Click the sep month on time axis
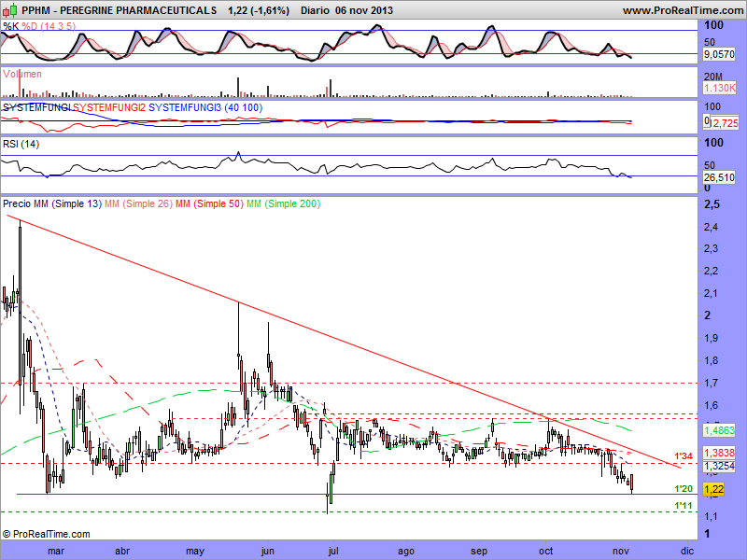 [479, 552]
